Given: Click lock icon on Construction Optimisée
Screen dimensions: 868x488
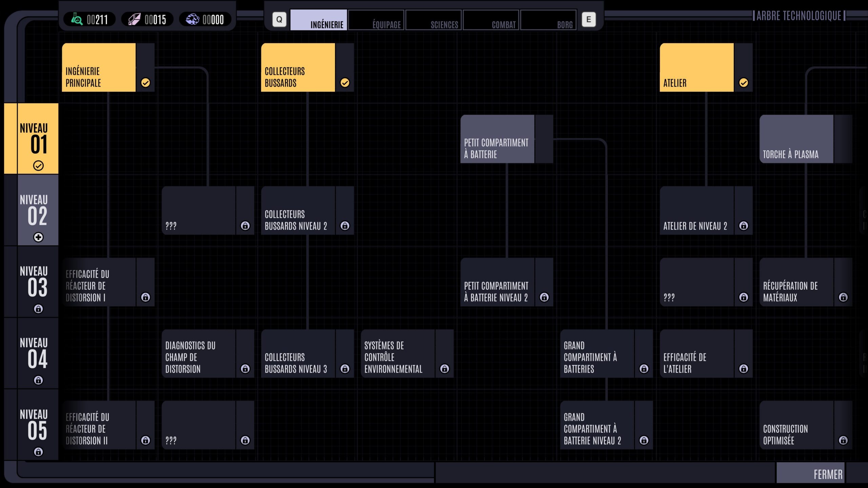Looking at the screenshot, I should pyautogui.click(x=843, y=440).
